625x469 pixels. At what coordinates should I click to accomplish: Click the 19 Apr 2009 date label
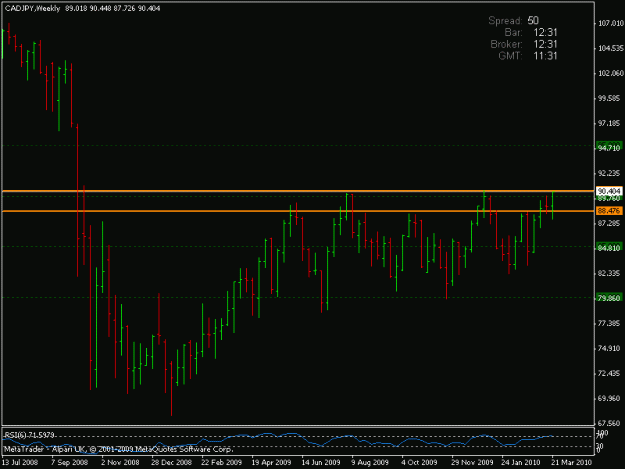pyautogui.click(x=271, y=462)
